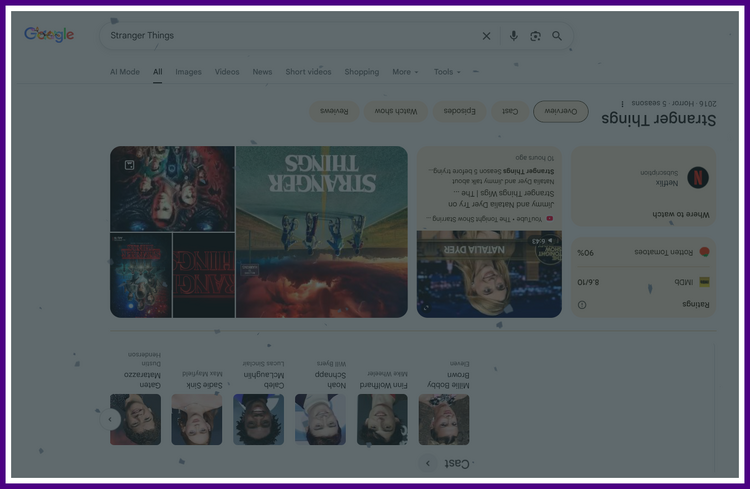This screenshot has height=489, width=750.
Task: Select the upside-down Episodes chip
Action: pyautogui.click(x=459, y=111)
